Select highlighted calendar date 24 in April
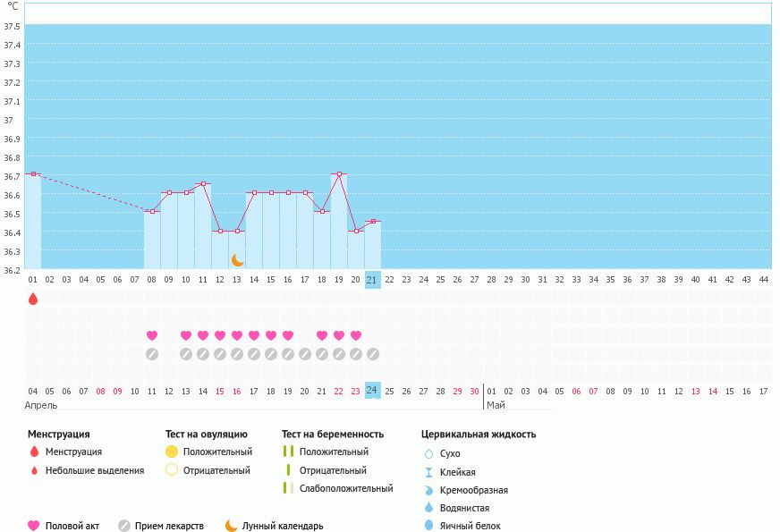Image resolution: width=780 pixels, height=532 pixels. coord(373,391)
